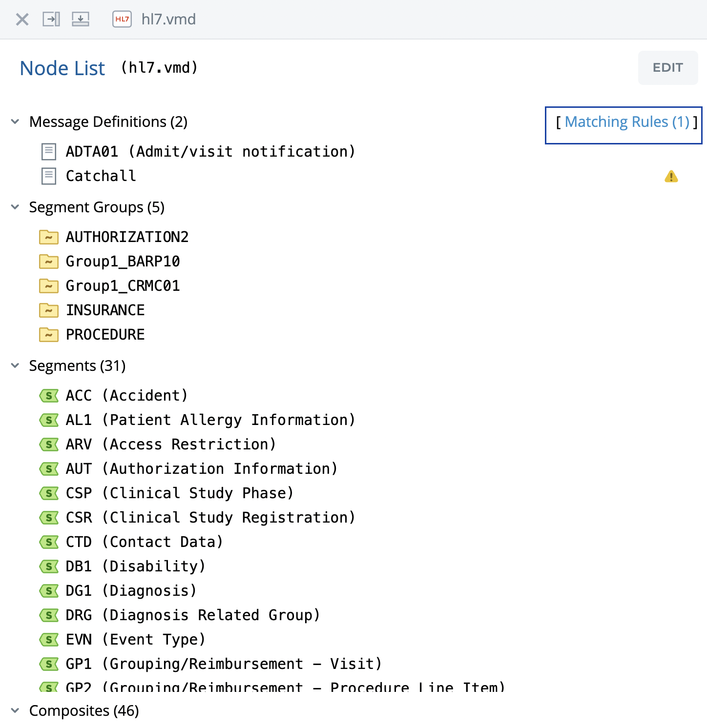Click the dock-to-side panel icon
707x728 pixels.
(x=51, y=20)
